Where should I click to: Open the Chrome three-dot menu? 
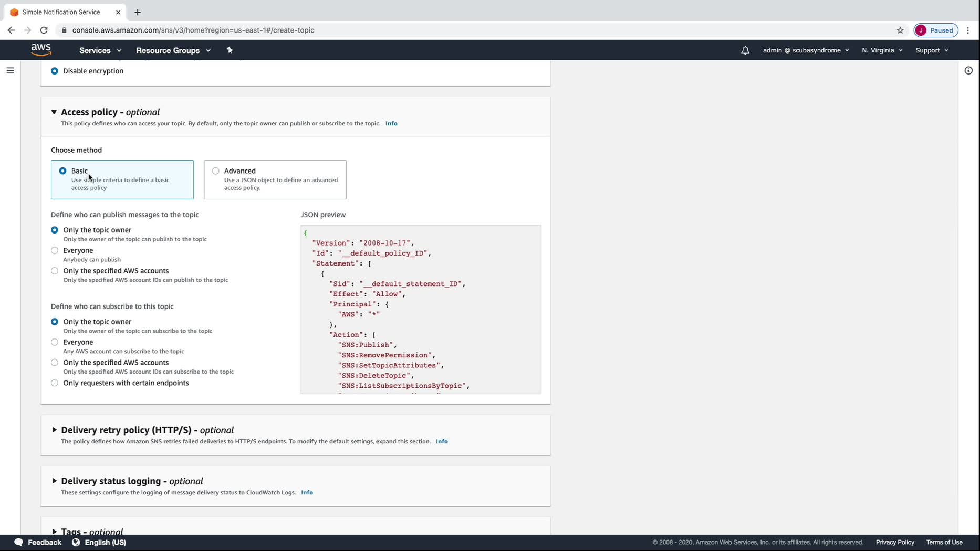(x=968, y=30)
